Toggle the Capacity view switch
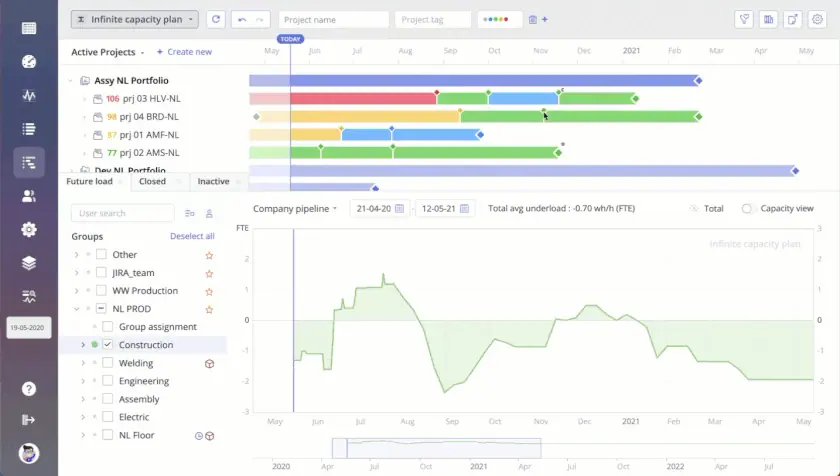This screenshot has height=476, width=840. 748,209
